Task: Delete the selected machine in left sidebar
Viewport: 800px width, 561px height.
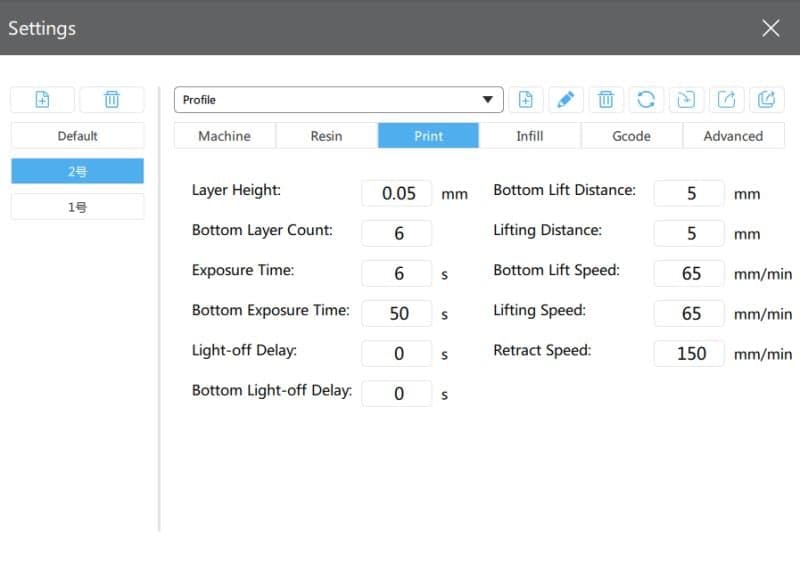Action: [x=111, y=99]
